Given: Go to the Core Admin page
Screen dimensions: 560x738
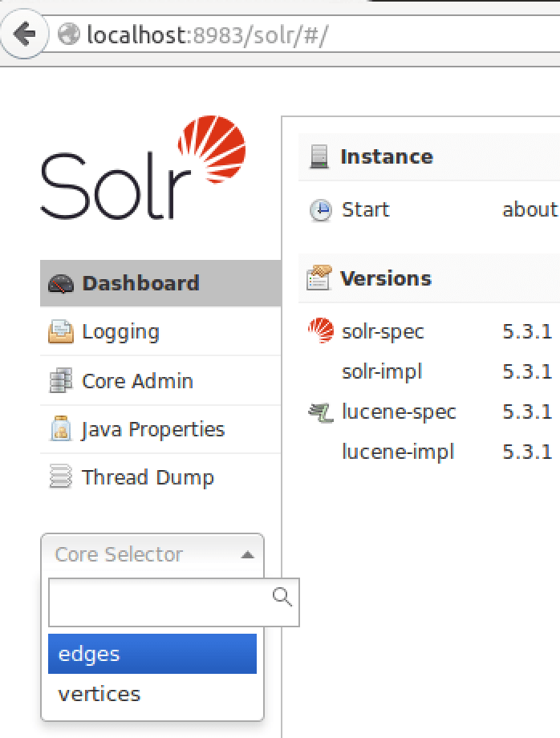Looking at the screenshot, I should click(x=137, y=381).
